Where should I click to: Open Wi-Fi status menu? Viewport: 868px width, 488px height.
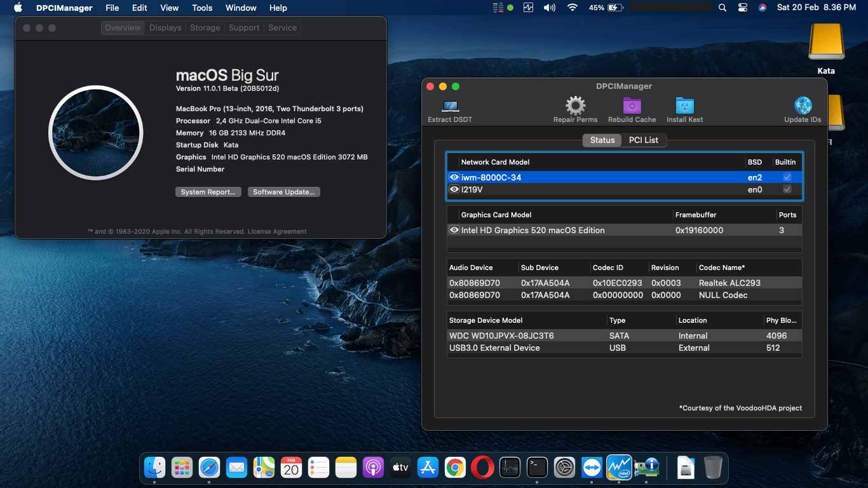coord(572,8)
